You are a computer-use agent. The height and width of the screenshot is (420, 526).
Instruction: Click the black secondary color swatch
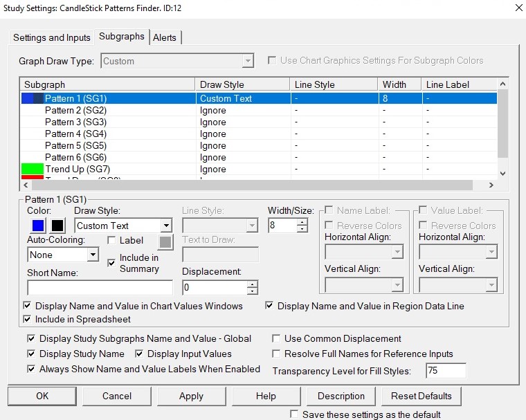pos(57,226)
